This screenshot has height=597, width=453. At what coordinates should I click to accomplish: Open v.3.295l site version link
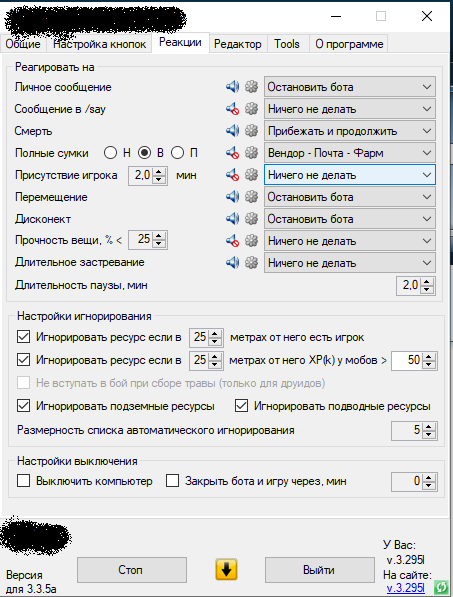405,588
